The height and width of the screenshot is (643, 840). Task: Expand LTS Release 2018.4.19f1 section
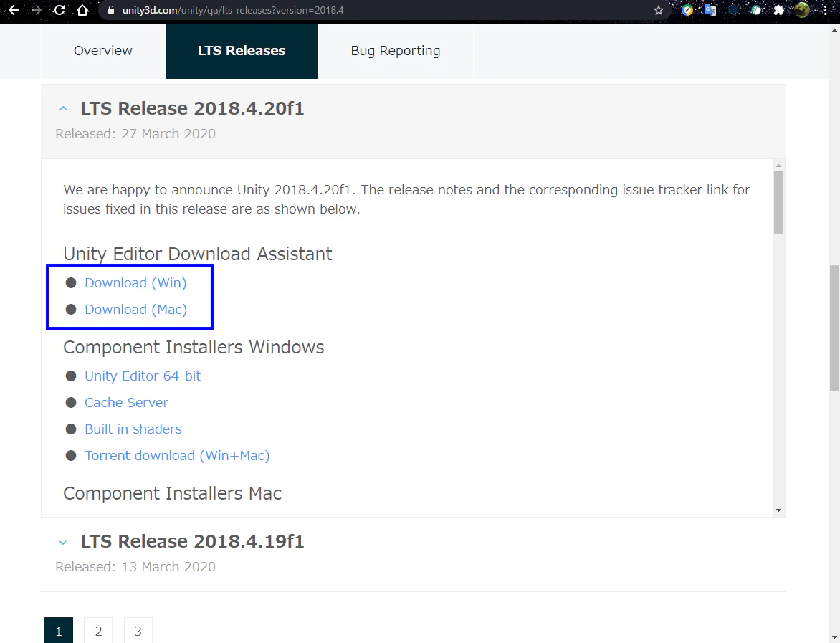point(62,542)
